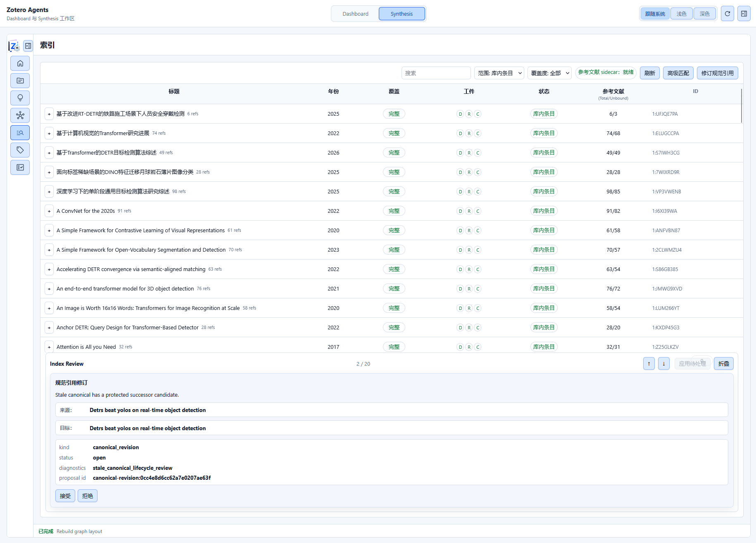Focus the 搜索 input field

(x=436, y=73)
